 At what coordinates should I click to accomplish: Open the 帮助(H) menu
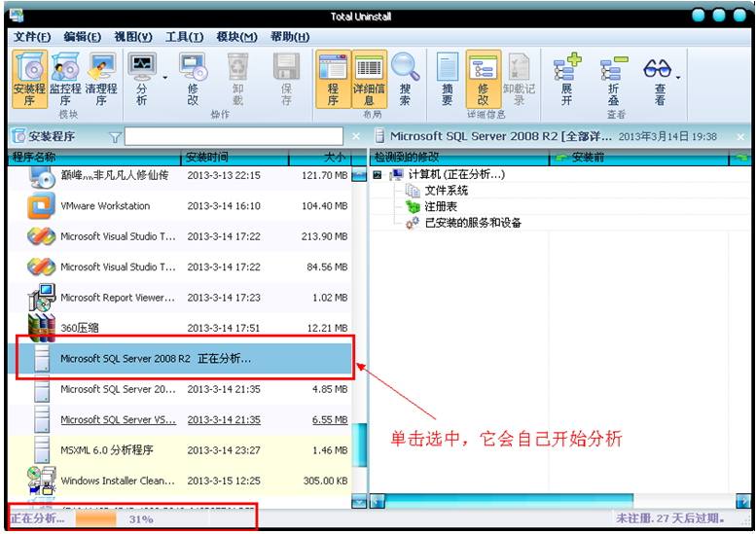pyautogui.click(x=290, y=37)
